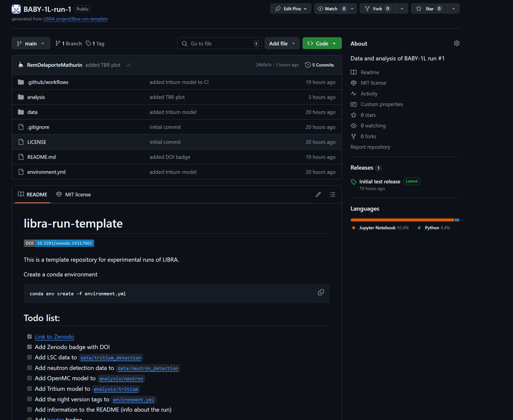Expand the Add file dropdown
The height and width of the screenshot is (420, 513).
(x=282, y=43)
